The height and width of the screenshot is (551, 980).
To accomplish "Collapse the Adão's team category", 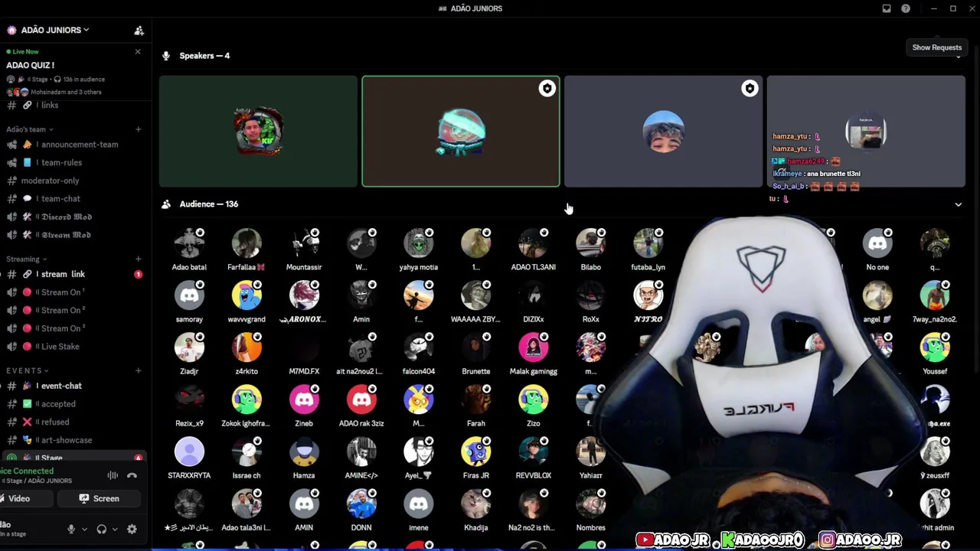I will pyautogui.click(x=30, y=129).
